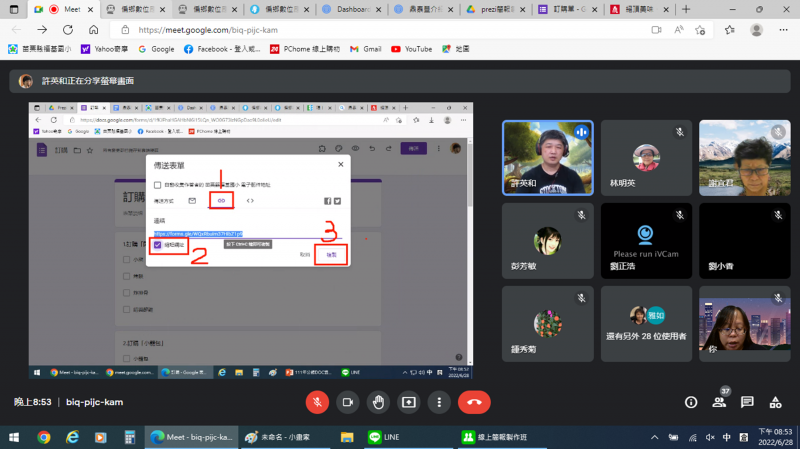Click the browser refresh button
Viewport: 800px width, 449px height.
coord(67,30)
